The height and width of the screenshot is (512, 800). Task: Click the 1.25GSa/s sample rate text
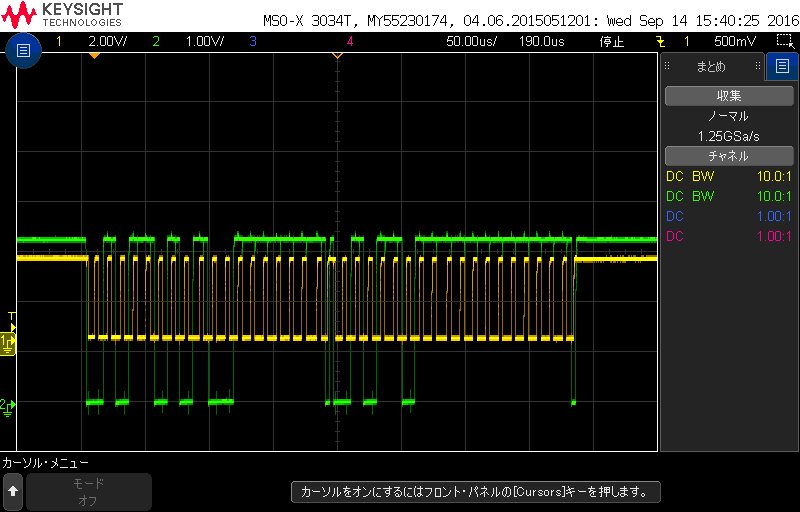(729, 136)
